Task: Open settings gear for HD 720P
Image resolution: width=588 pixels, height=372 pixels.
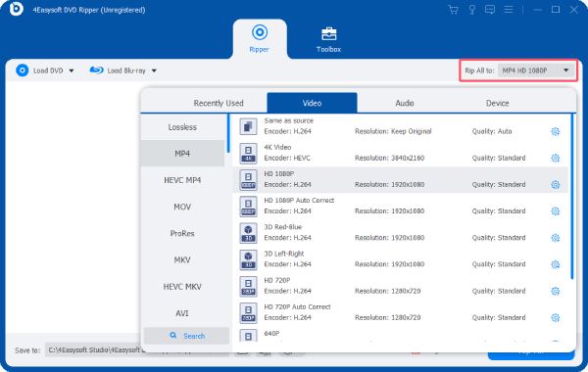Action: (556, 291)
